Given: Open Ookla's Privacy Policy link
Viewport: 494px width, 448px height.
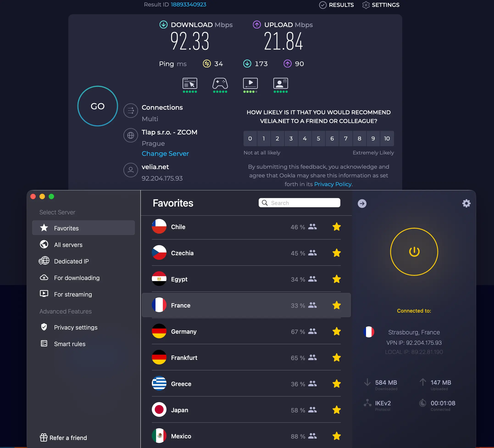Looking at the screenshot, I should 332,184.
